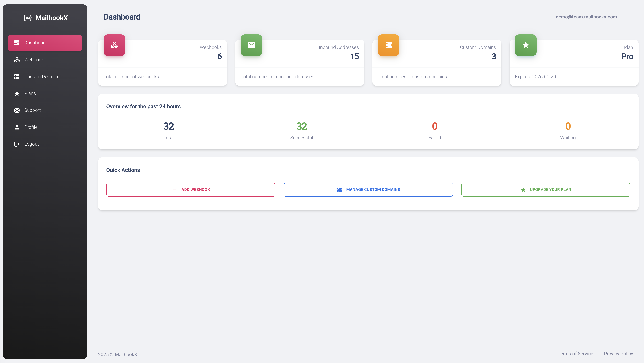Screen dimensions: 644x363
Task: Click Upgrade Your Plan button
Action: click(x=546, y=189)
